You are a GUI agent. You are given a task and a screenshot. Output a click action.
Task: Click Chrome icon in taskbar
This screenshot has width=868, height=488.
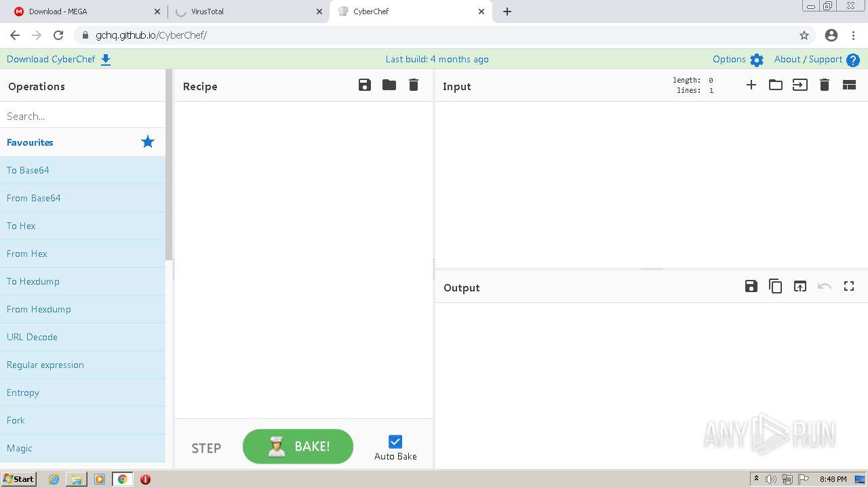click(123, 479)
